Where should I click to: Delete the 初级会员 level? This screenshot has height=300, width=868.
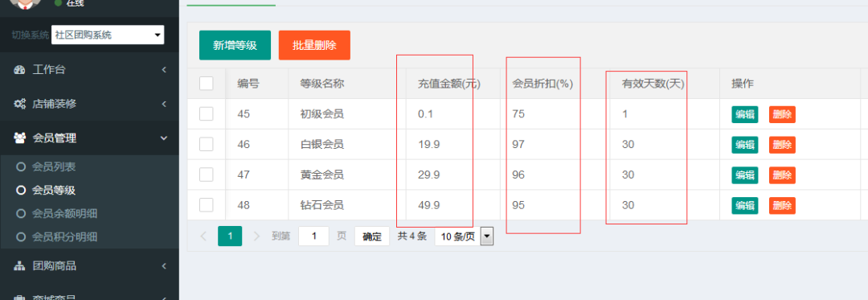click(782, 114)
